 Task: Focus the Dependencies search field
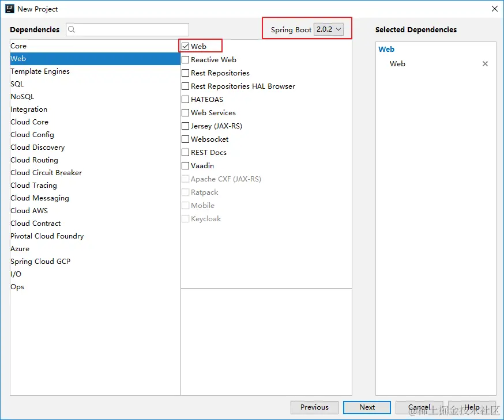pyautogui.click(x=127, y=29)
